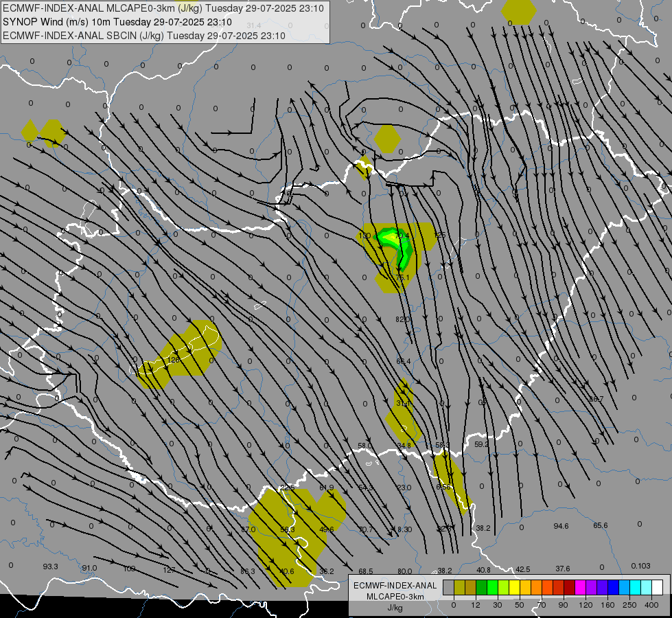This screenshot has height=618, width=672.
Task: Select the bright green legend swatch
Action: (492, 587)
